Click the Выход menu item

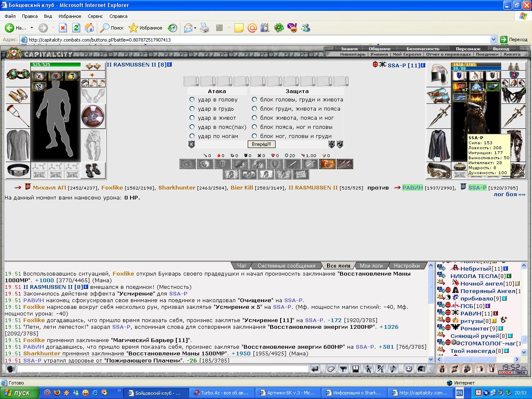pos(501,49)
